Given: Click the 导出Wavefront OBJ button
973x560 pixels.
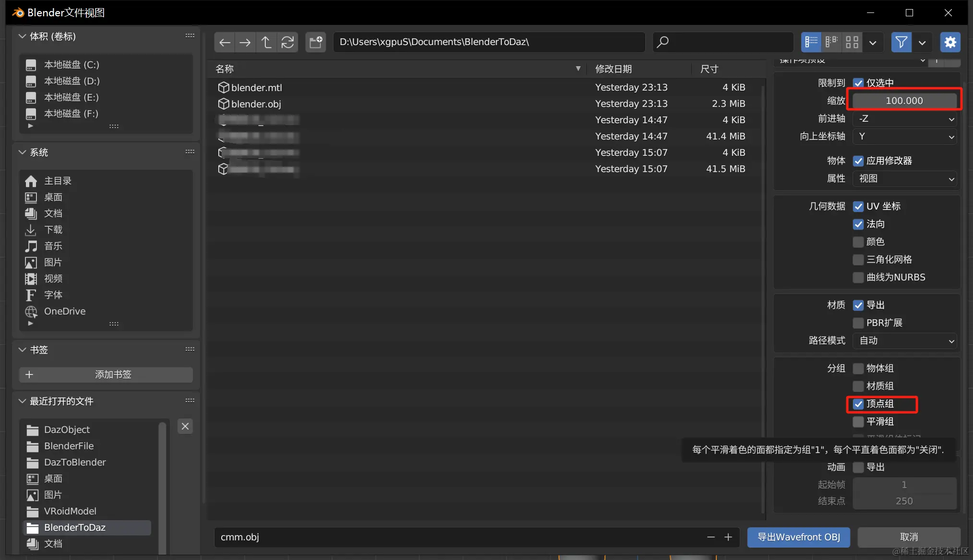Looking at the screenshot, I should (x=798, y=537).
